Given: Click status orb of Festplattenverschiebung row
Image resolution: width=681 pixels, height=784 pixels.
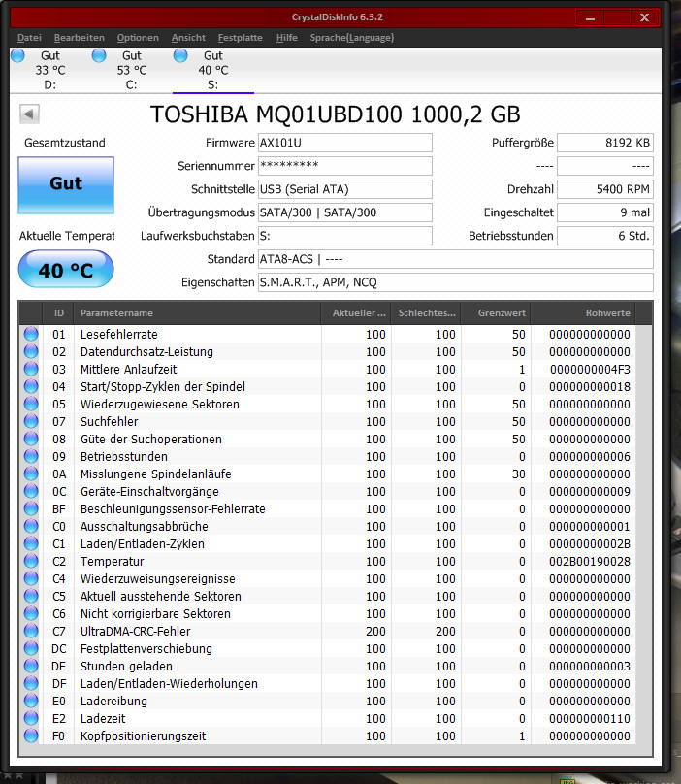Looking at the screenshot, I should pos(31,648).
